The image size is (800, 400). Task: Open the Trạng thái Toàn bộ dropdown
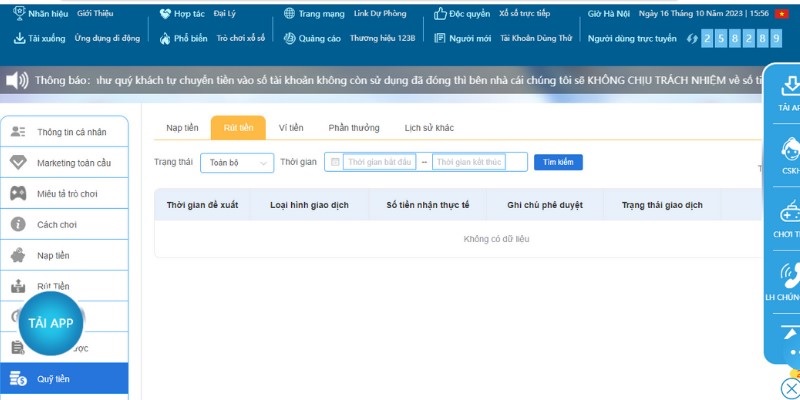pyautogui.click(x=236, y=162)
